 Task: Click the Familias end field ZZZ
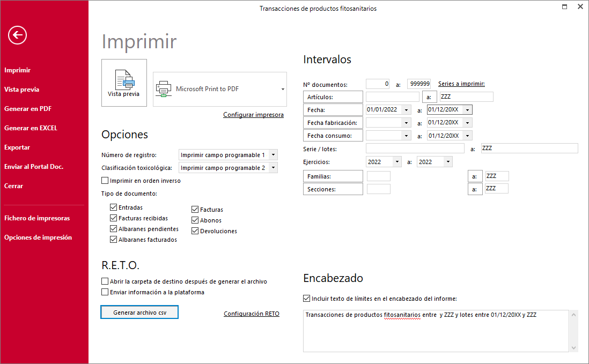497,176
